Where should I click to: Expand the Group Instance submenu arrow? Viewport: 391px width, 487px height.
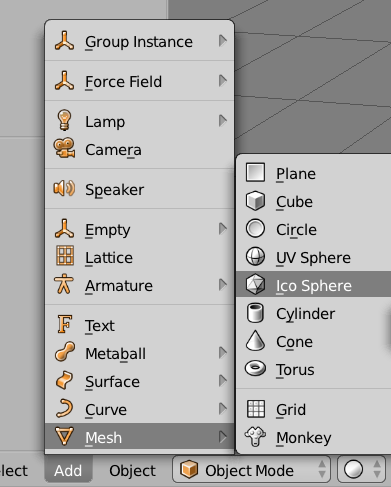point(223,41)
